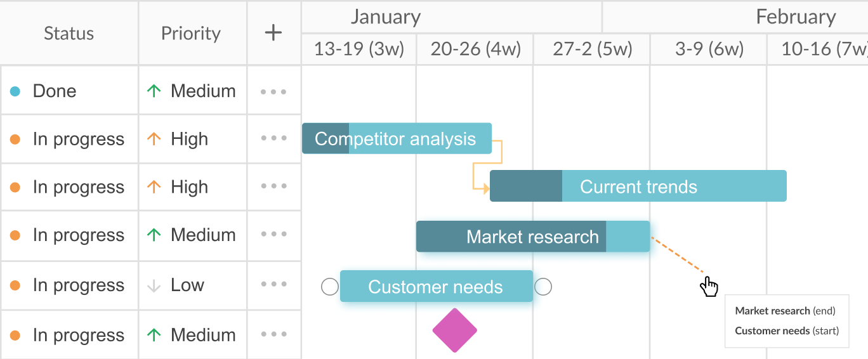Click left circle handle of Customer needs
868x359 pixels.
tap(330, 287)
